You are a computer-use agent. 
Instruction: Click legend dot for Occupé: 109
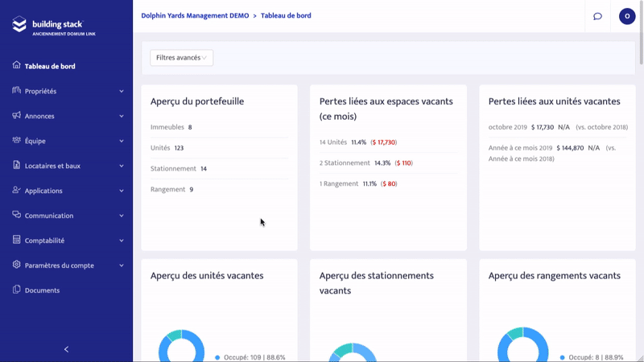point(217,357)
